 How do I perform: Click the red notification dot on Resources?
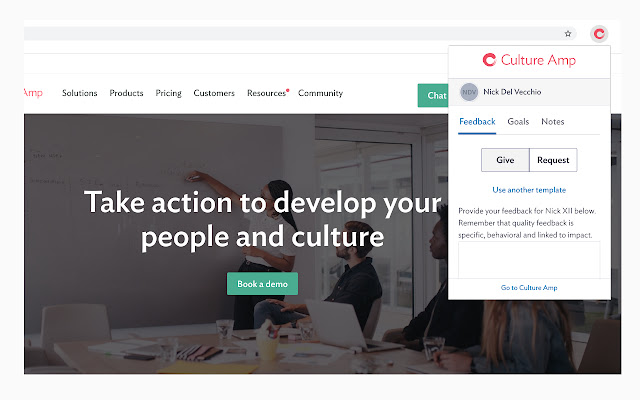(x=288, y=90)
